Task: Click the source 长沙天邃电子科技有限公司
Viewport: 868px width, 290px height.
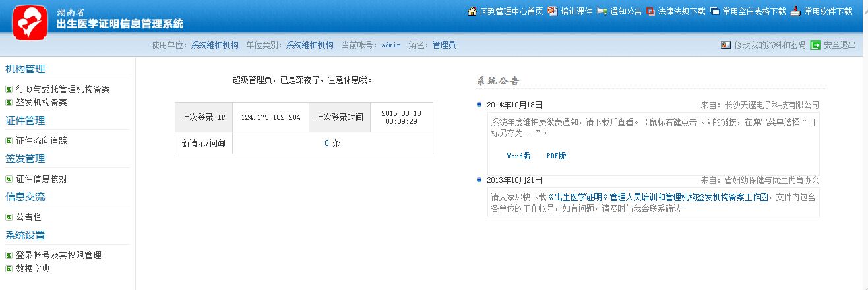Action: [x=772, y=105]
